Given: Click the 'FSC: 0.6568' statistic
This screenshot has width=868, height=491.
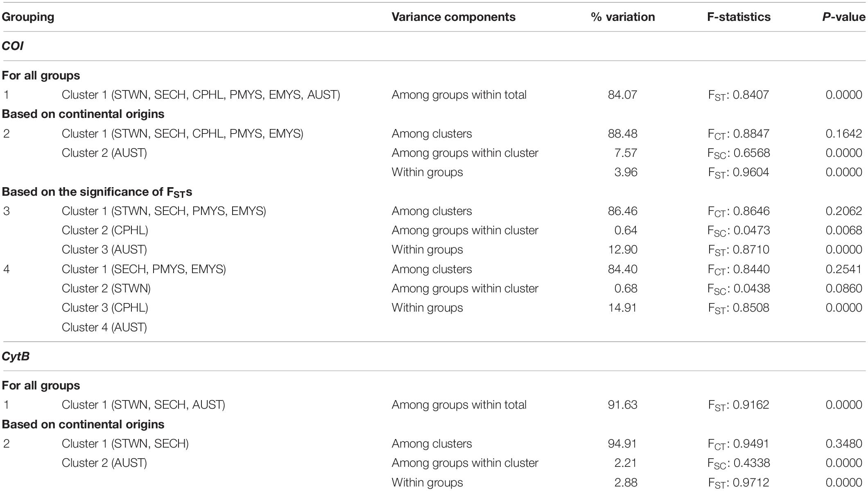Looking at the screenshot, I should coord(739,154).
